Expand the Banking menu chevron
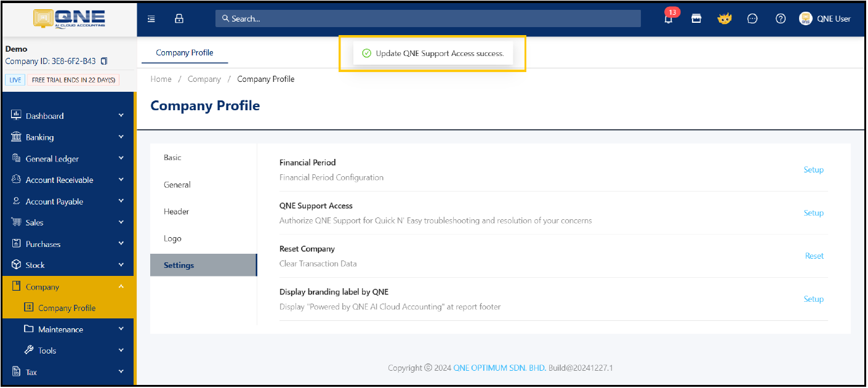868x388 pixels. pyautogui.click(x=121, y=137)
